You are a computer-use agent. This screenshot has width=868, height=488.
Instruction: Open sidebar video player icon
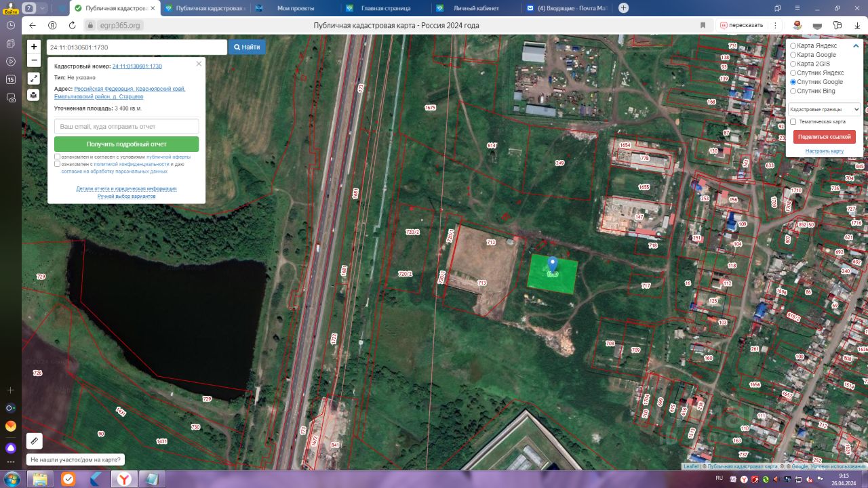[x=10, y=61]
